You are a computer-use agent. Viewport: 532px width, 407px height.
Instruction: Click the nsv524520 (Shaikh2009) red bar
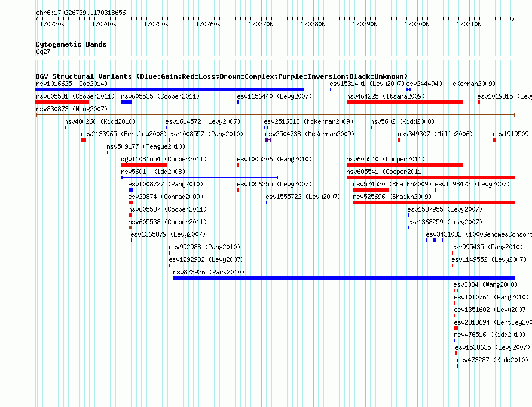[371, 190]
